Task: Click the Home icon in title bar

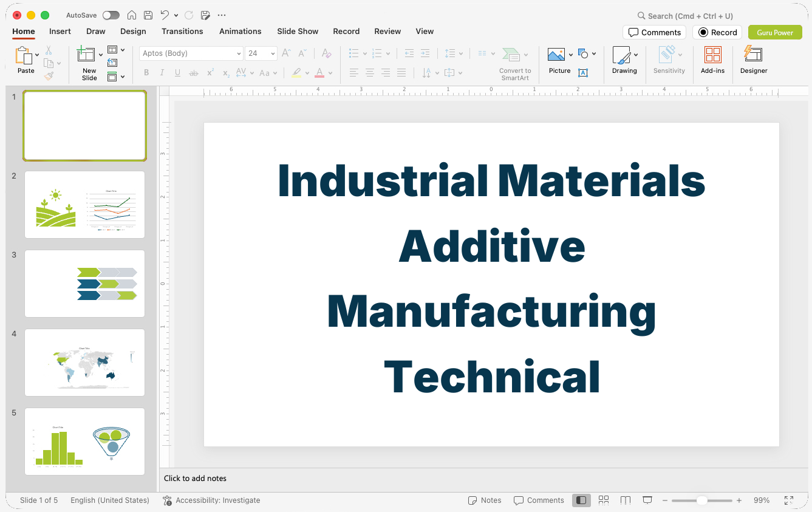Action: point(132,15)
